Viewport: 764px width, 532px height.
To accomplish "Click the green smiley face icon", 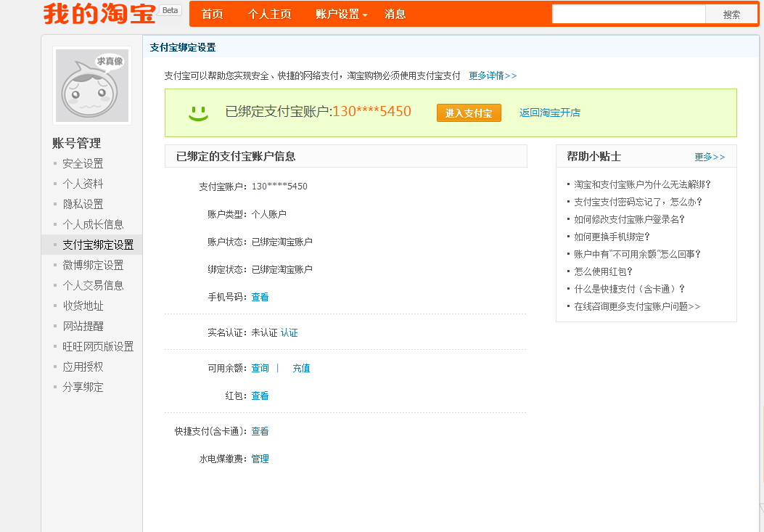I will [198, 113].
